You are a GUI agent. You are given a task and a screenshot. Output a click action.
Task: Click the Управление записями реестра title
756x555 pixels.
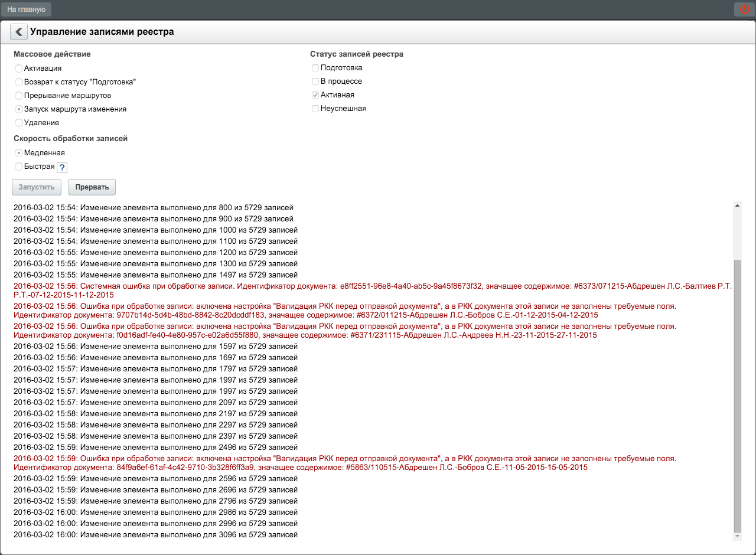102,32
